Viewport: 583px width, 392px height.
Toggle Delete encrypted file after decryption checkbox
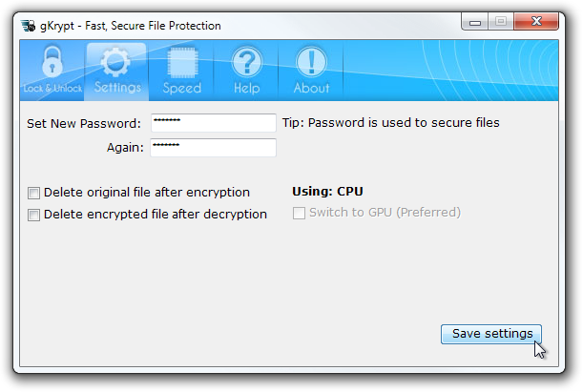tap(33, 215)
